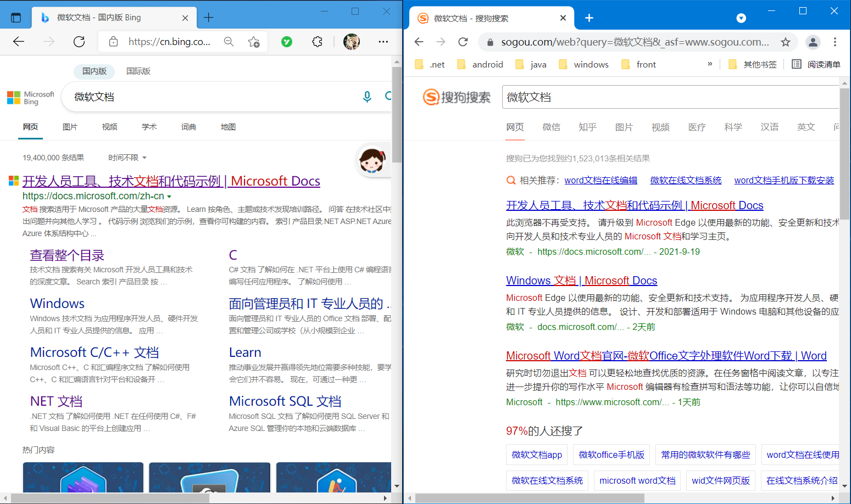
Task: Click Sogou search input field
Action: (670, 97)
